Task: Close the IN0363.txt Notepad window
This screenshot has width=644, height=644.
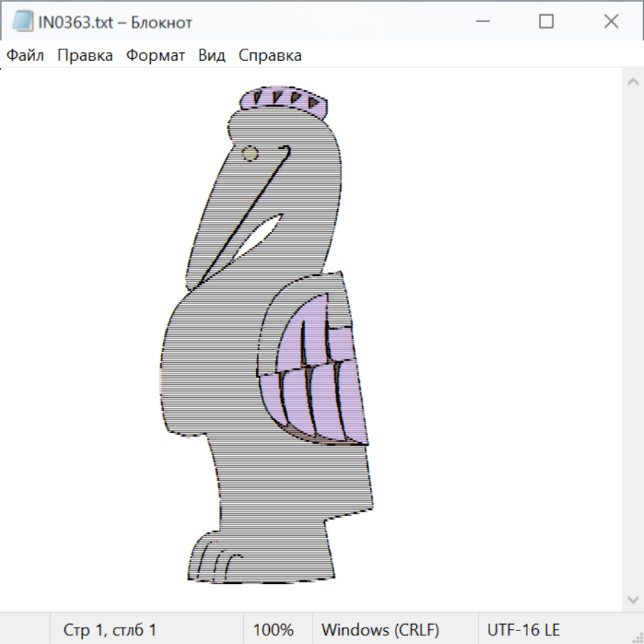Action: [610, 21]
